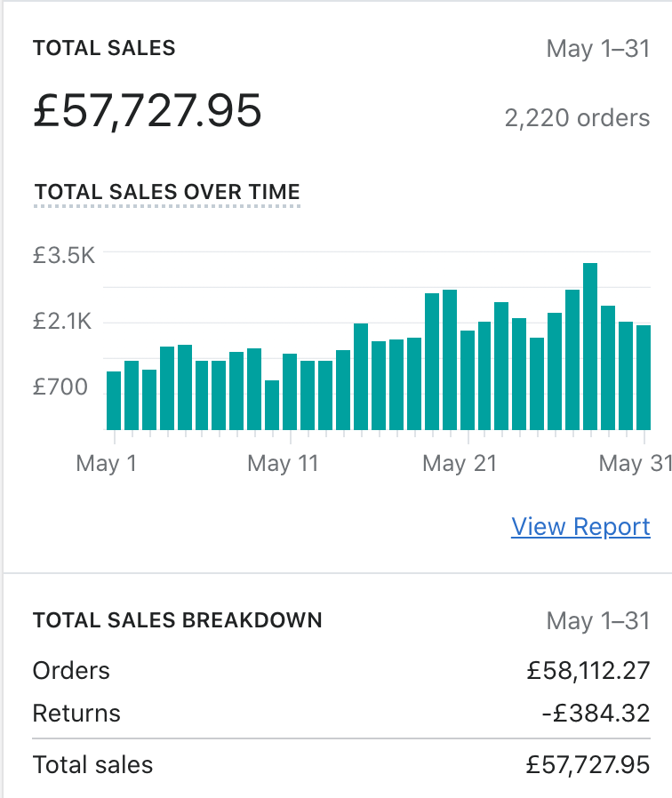Click the May 11 x-axis label

pyautogui.click(x=283, y=463)
